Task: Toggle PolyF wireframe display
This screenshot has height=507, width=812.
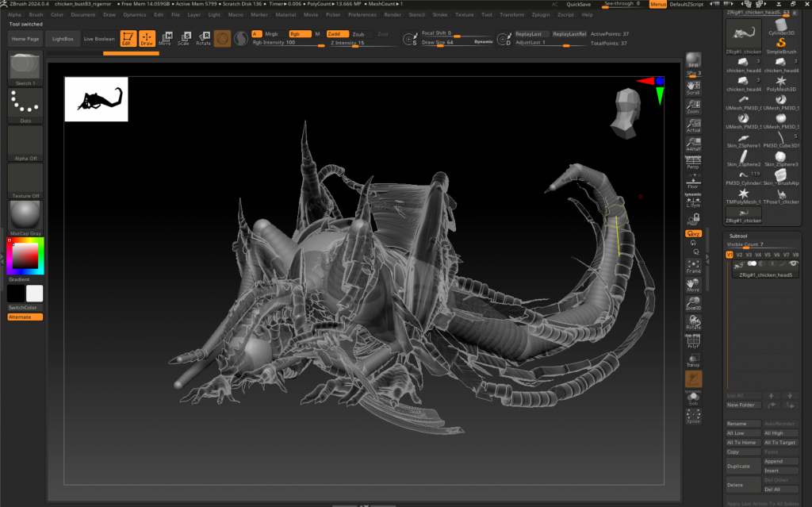Action: pyautogui.click(x=693, y=341)
